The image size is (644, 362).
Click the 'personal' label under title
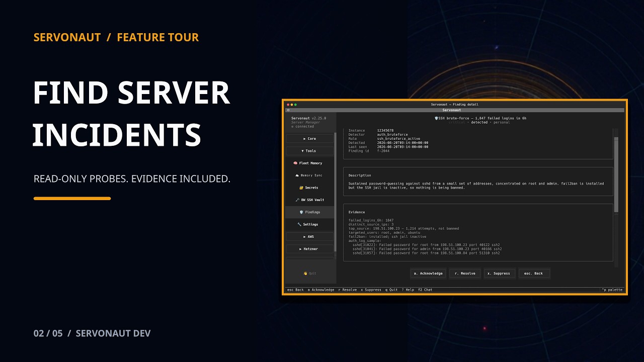[x=502, y=122]
